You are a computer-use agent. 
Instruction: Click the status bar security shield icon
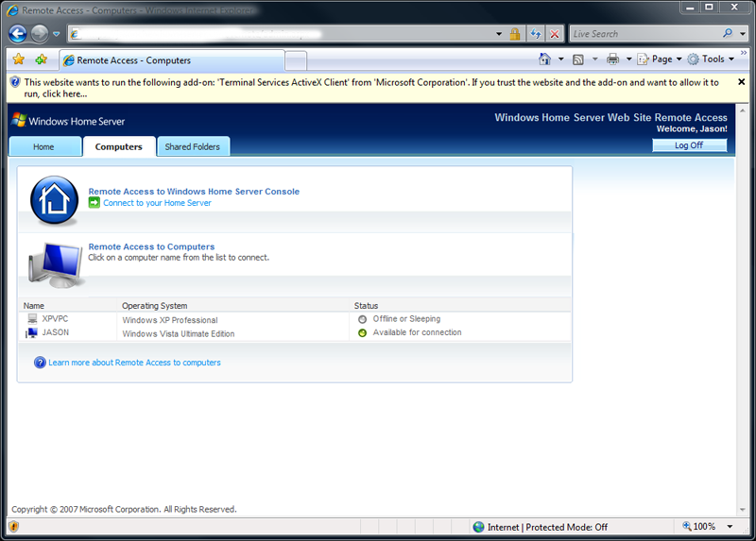[13, 527]
